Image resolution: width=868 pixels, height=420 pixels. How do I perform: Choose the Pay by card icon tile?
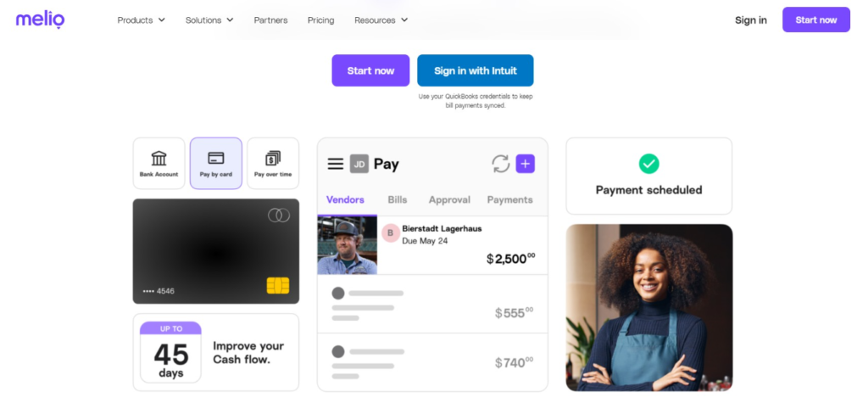coord(216,164)
